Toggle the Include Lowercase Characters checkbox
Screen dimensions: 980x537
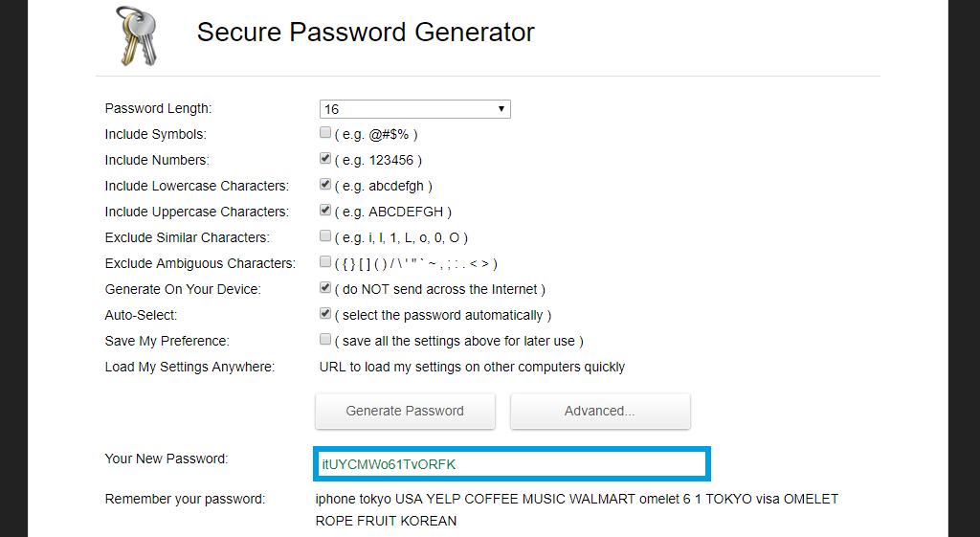[325, 185]
